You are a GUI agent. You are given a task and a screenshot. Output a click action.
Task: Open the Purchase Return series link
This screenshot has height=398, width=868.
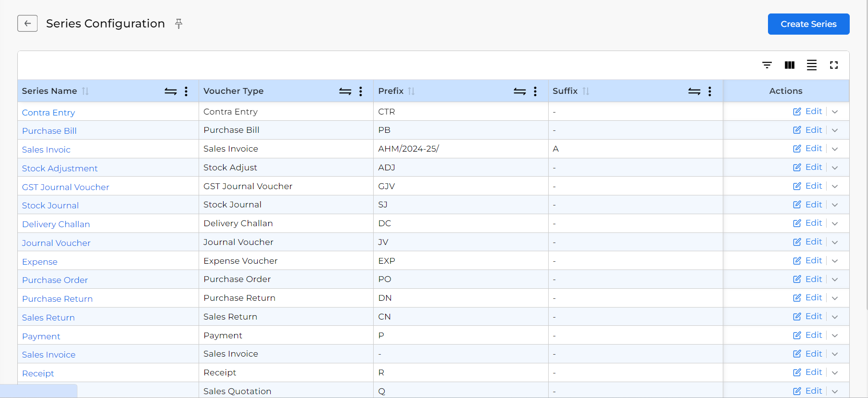click(57, 299)
